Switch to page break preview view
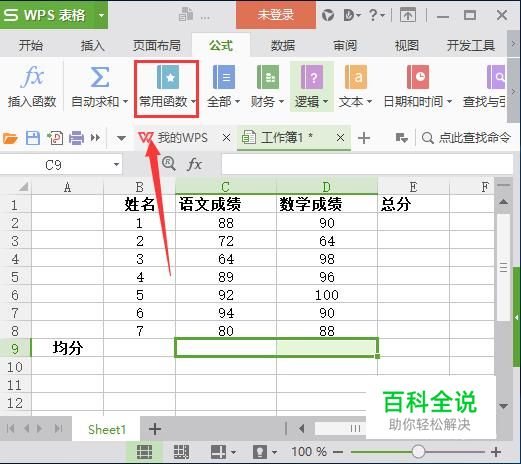 [x=181, y=452]
